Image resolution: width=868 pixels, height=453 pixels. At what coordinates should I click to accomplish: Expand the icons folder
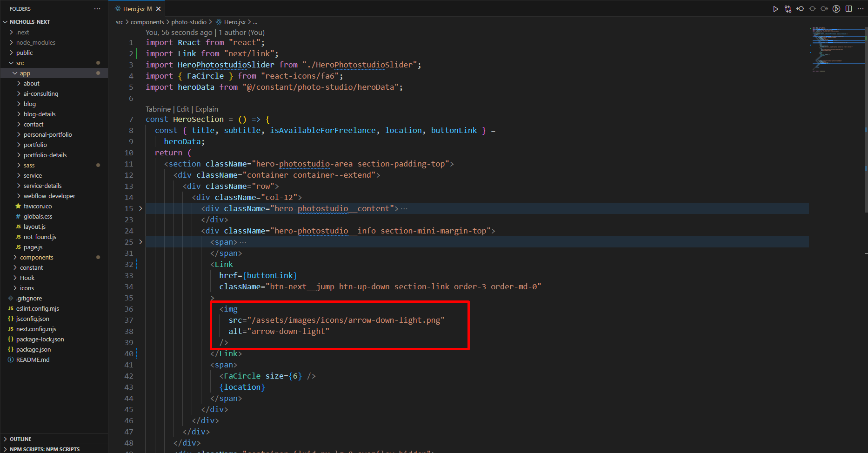(27, 288)
